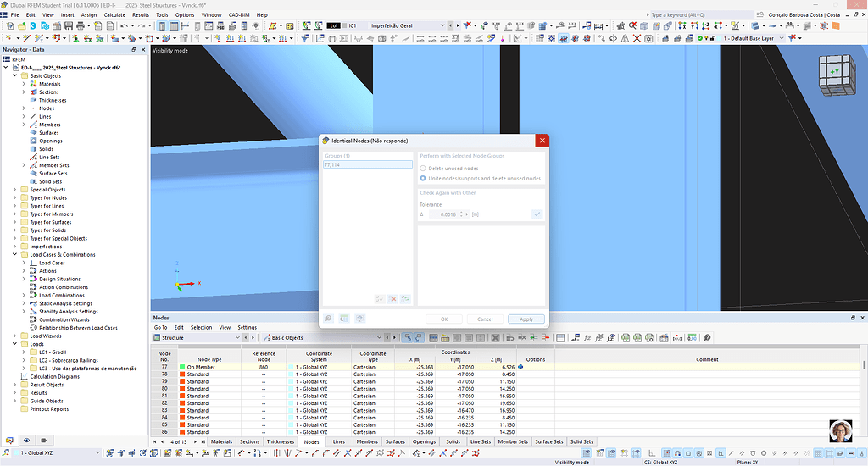Collapse the Basic Objects tree folder
The image size is (868, 466).
(15, 75)
